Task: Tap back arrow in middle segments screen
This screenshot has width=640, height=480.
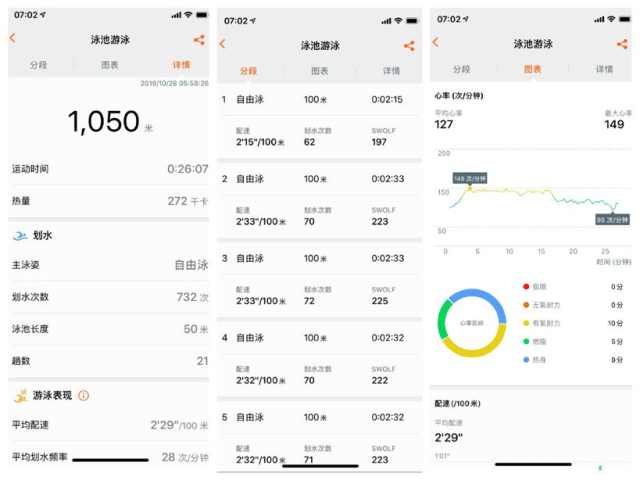Action: pos(222,44)
